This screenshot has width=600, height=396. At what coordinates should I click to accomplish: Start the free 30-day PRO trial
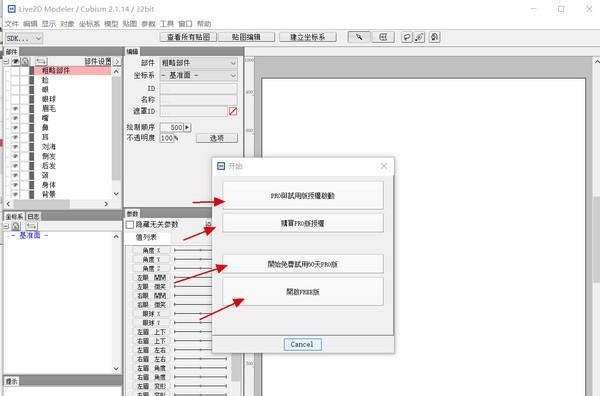pyautogui.click(x=303, y=264)
